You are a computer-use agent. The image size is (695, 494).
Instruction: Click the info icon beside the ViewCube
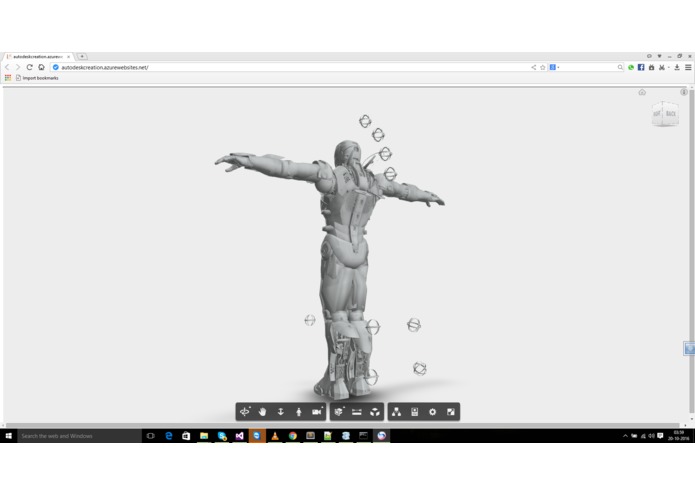[684, 92]
